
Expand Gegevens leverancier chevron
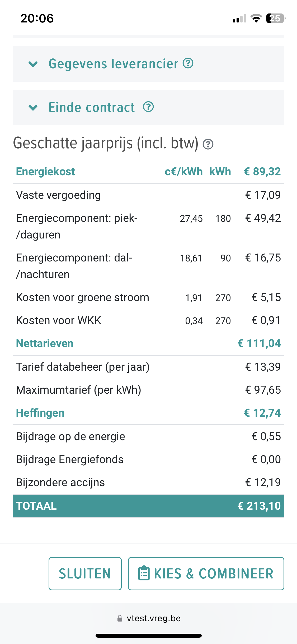(x=33, y=64)
